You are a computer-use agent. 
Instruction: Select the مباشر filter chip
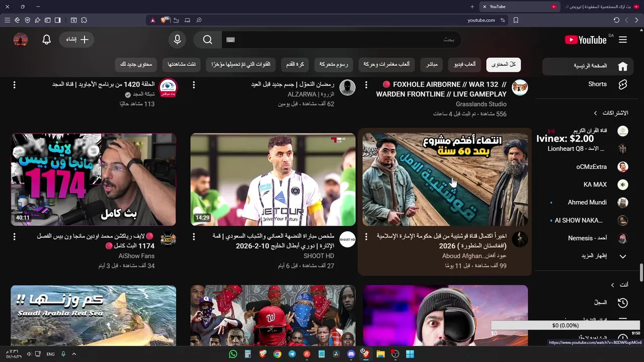coord(432,64)
